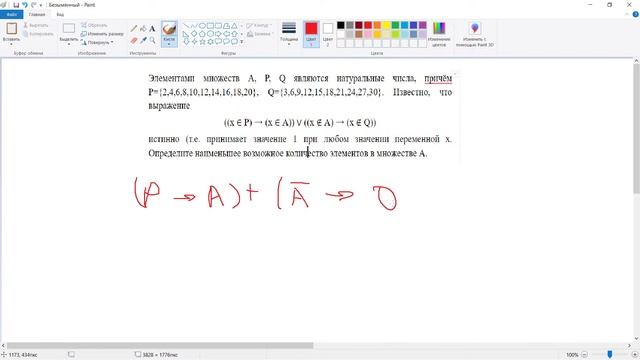Click the Edit colors (Изменение цветов) icon
This screenshot has width=640, height=360.
coord(439,28)
